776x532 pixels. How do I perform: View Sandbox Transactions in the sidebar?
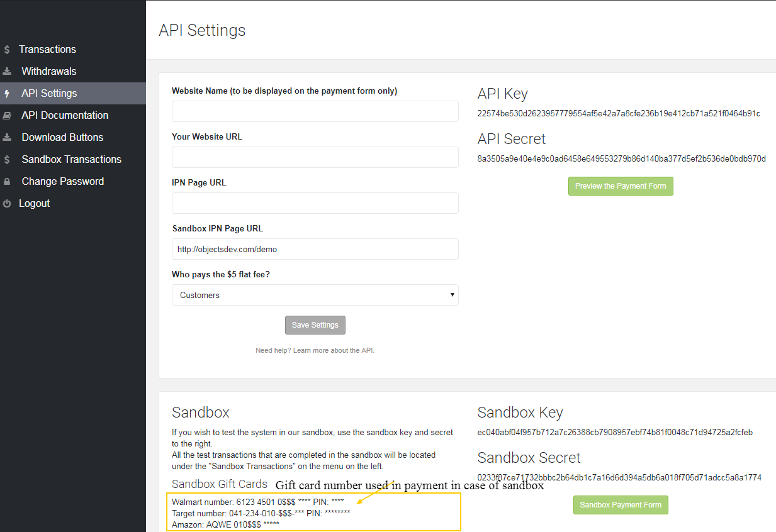73,159
